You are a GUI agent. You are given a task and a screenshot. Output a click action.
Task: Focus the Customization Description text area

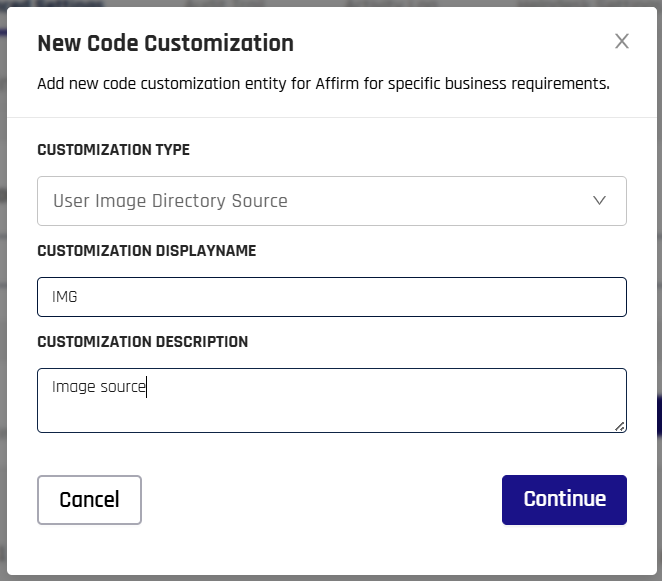331,410
